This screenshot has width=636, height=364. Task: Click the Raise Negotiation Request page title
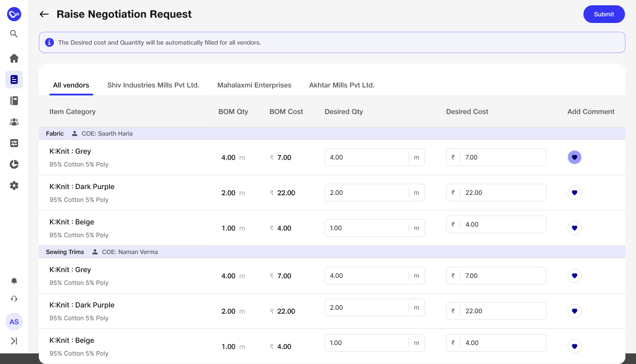tap(124, 14)
